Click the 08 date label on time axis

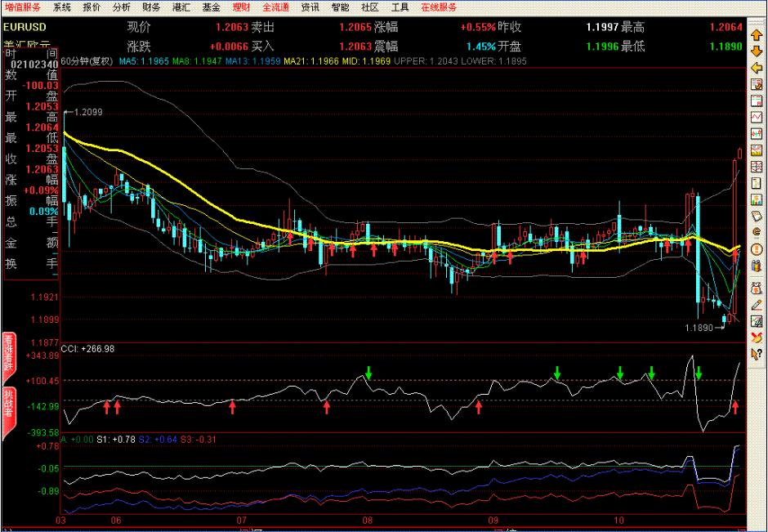368,521
